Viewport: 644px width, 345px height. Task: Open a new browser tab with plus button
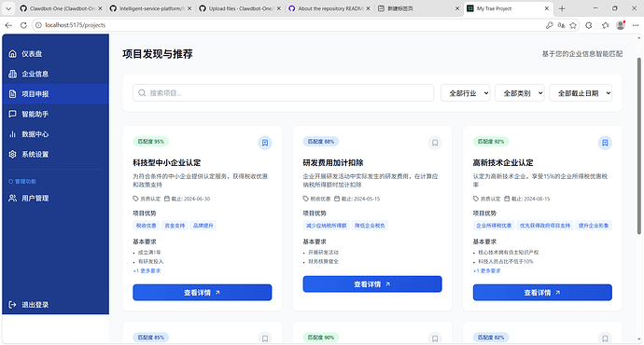[x=562, y=8]
